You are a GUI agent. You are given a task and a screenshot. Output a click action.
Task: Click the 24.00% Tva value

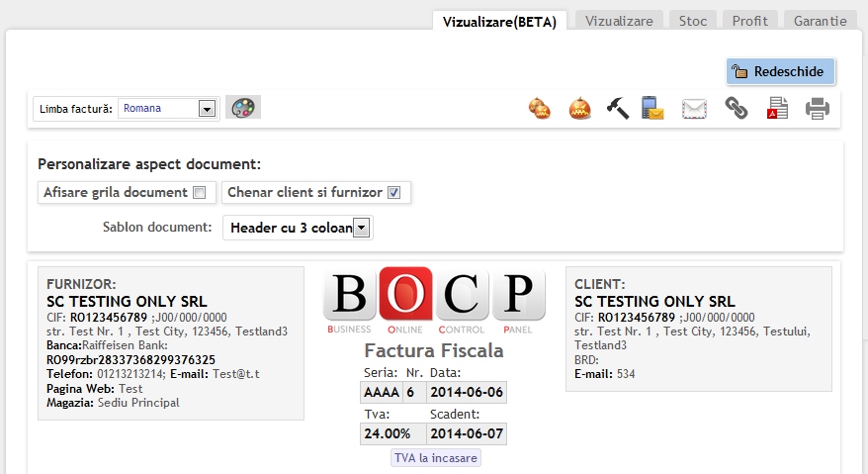pyautogui.click(x=393, y=433)
